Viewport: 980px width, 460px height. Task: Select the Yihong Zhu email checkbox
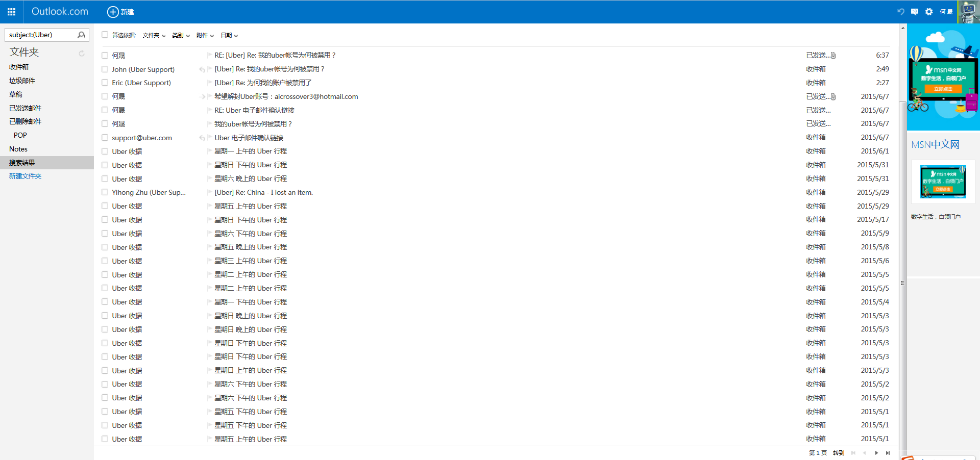point(105,192)
